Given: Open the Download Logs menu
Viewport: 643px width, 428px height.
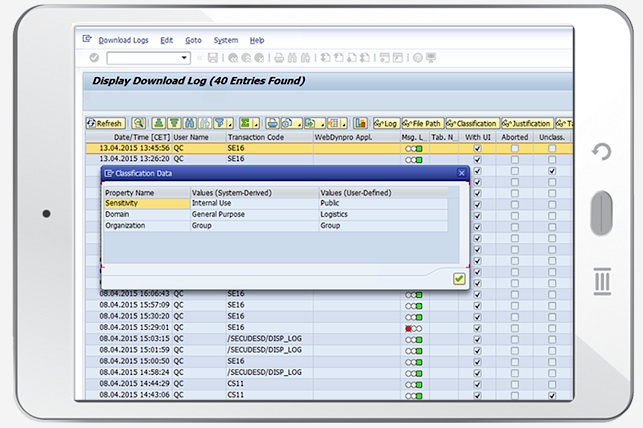Looking at the screenshot, I should click(122, 40).
